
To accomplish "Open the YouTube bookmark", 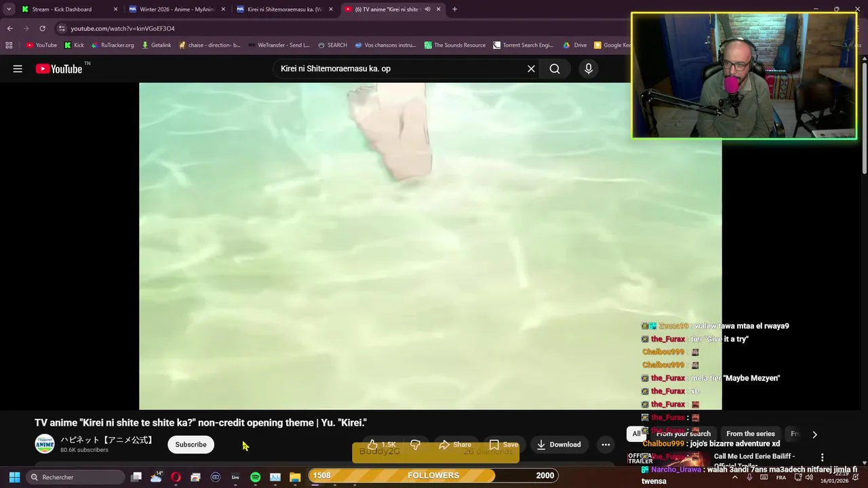I will 41,45.
